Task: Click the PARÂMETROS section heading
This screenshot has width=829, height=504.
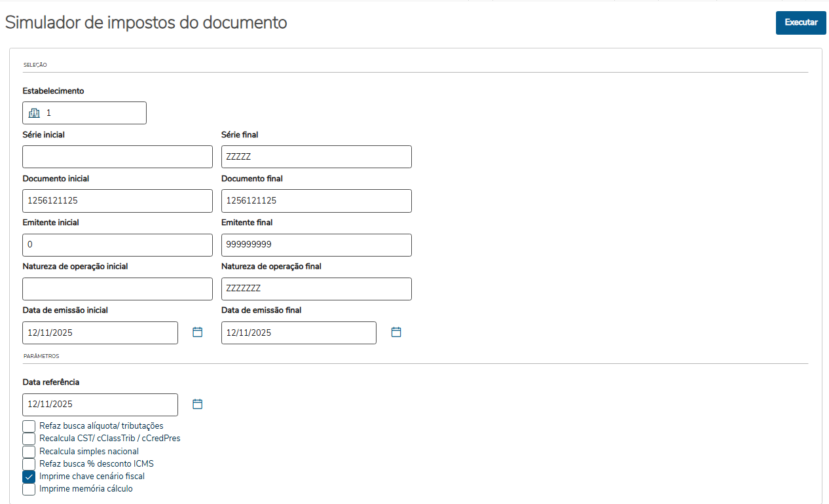Action: coord(41,356)
